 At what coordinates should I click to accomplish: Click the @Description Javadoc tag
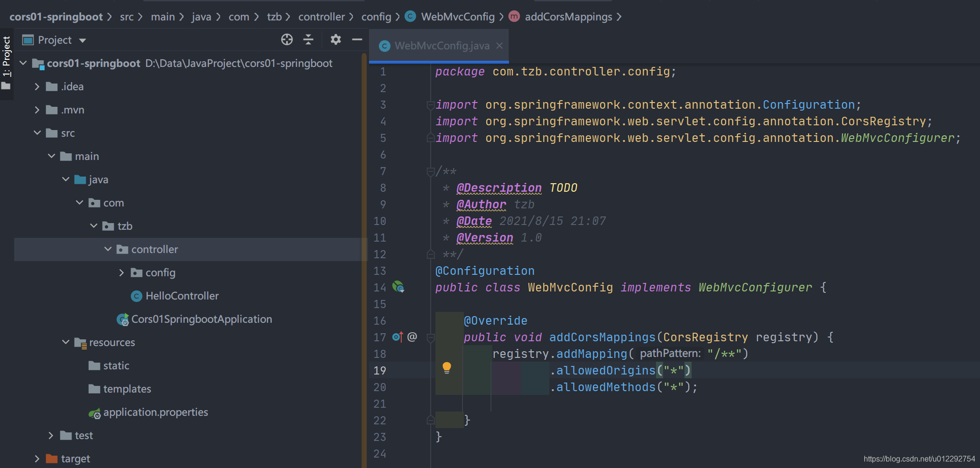[x=499, y=188]
